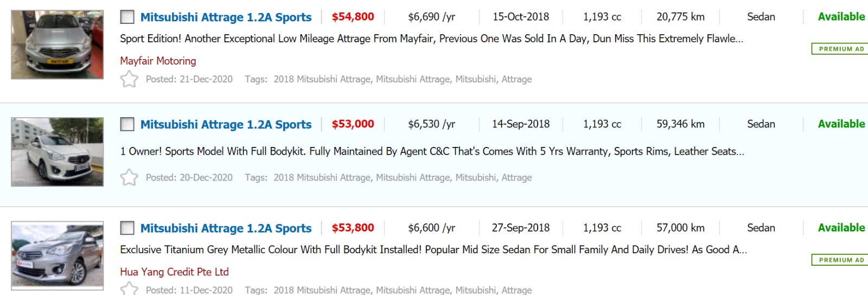Click "Mitsubishi Attrage" tag on second listing
868x295 pixels.
[413, 177]
